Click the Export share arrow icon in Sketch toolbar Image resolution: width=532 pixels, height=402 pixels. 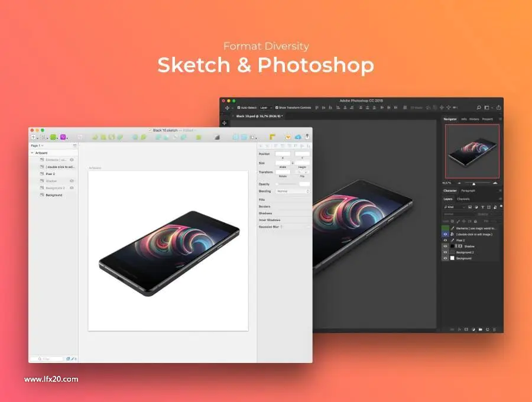[x=307, y=137]
